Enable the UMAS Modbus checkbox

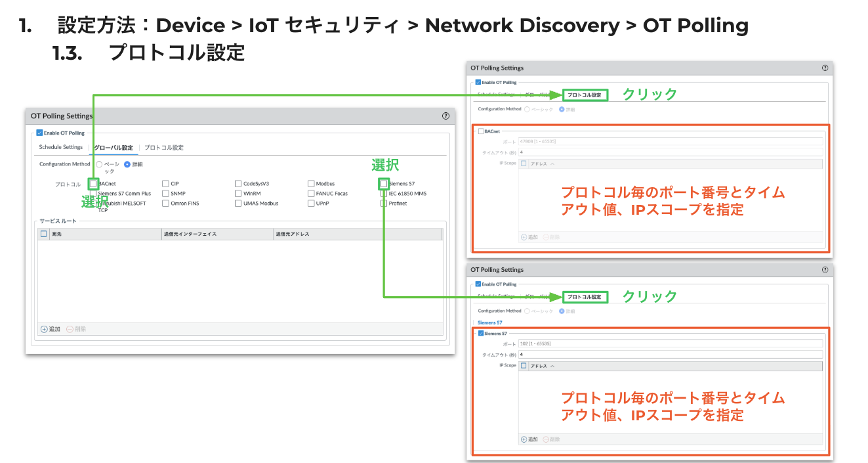(238, 204)
